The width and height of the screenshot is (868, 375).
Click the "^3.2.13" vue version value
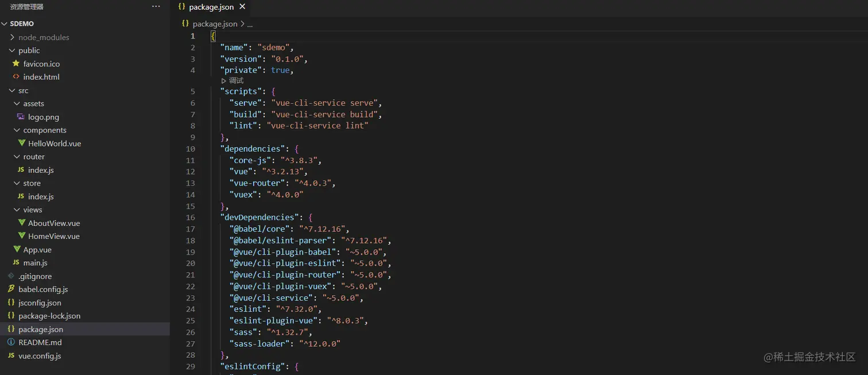[x=282, y=172]
